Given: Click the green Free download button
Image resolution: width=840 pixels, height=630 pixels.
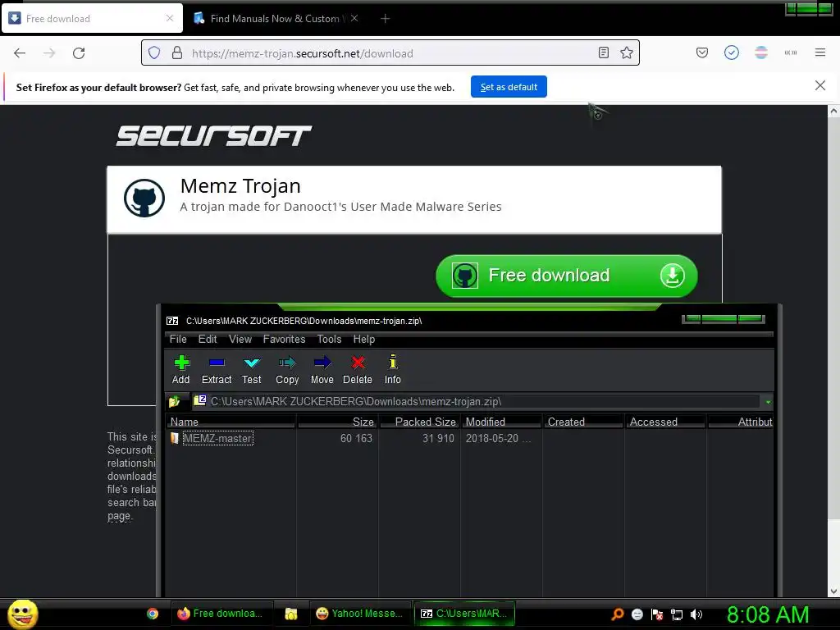Looking at the screenshot, I should (x=567, y=276).
